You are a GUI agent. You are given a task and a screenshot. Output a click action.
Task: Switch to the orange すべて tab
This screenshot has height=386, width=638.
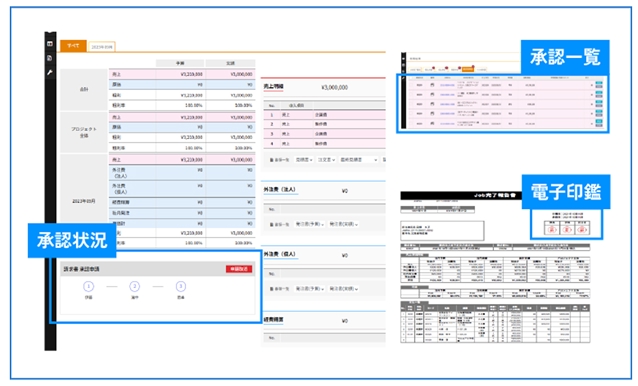click(x=73, y=46)
